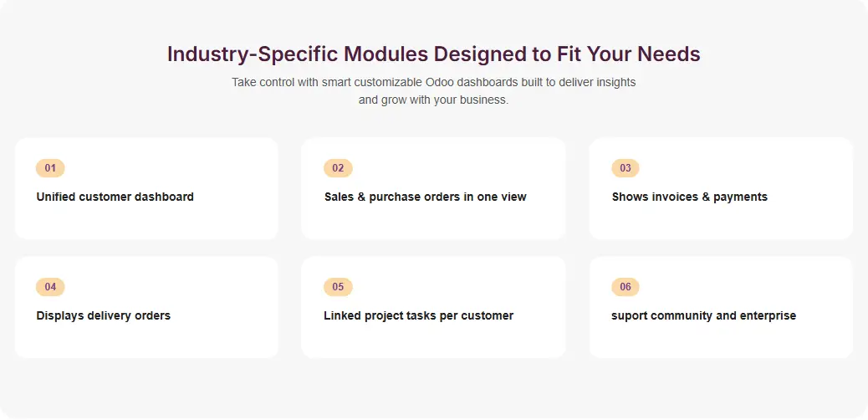Select the "Unified customer dashboard" title text
Screen dimensions: 868x420
coord(115,197)
